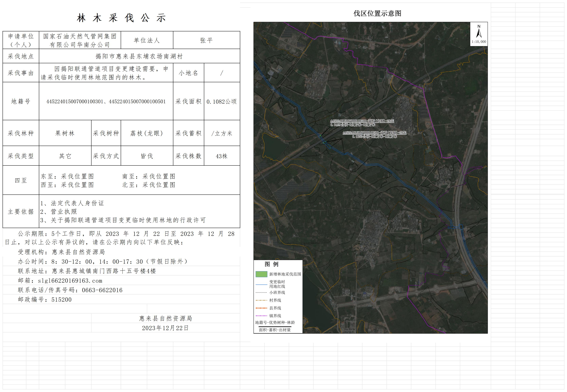This screenshot has width=567, height=392.
Task: Select the 张平 legal representative cell
Action: (x=206, y=40)
